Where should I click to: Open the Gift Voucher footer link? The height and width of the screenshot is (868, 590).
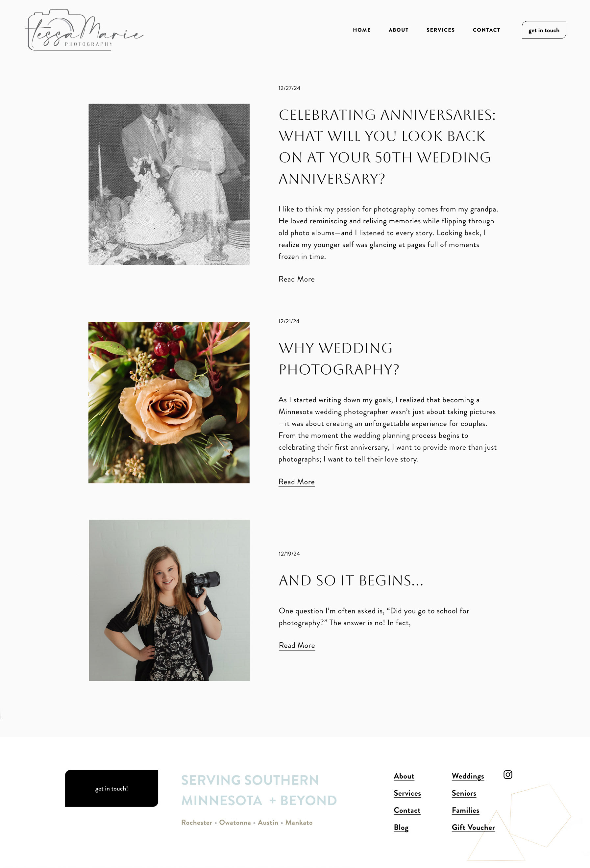473,827
